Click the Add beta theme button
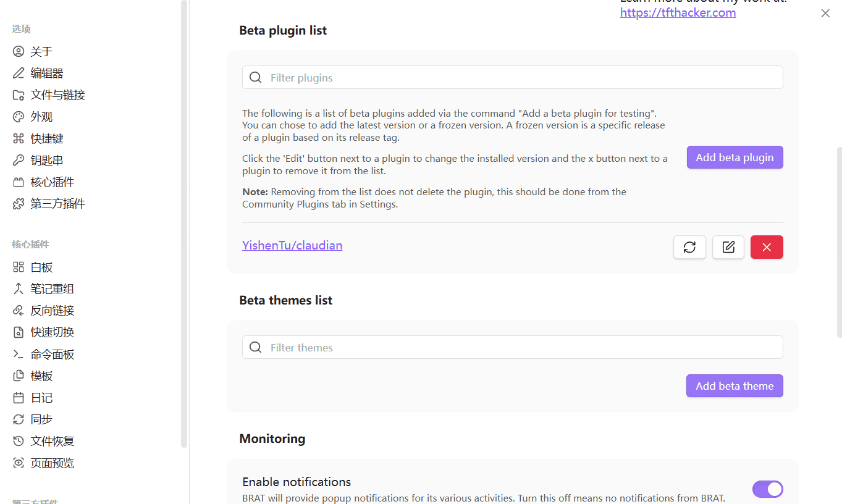This screenshot has height=504, width=842. click(x=735, y=386)
